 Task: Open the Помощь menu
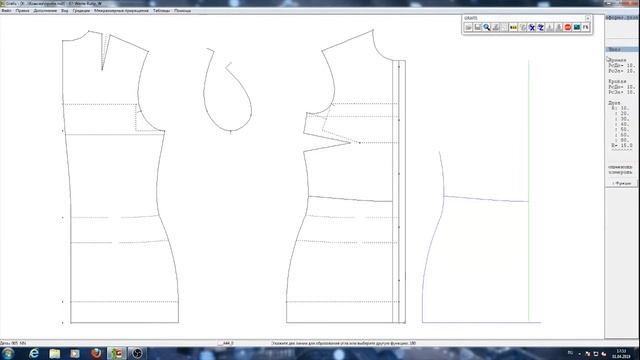coord(182,11)
